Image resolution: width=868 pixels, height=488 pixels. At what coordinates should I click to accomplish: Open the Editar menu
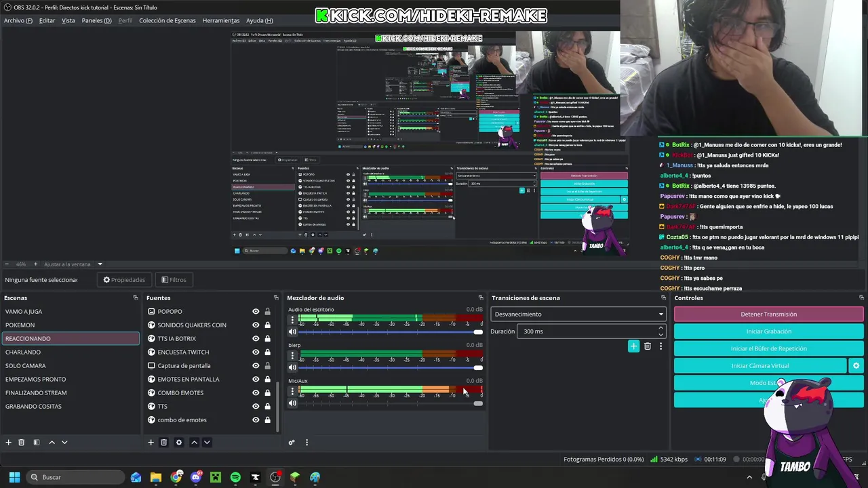click(x=47, y=20)
